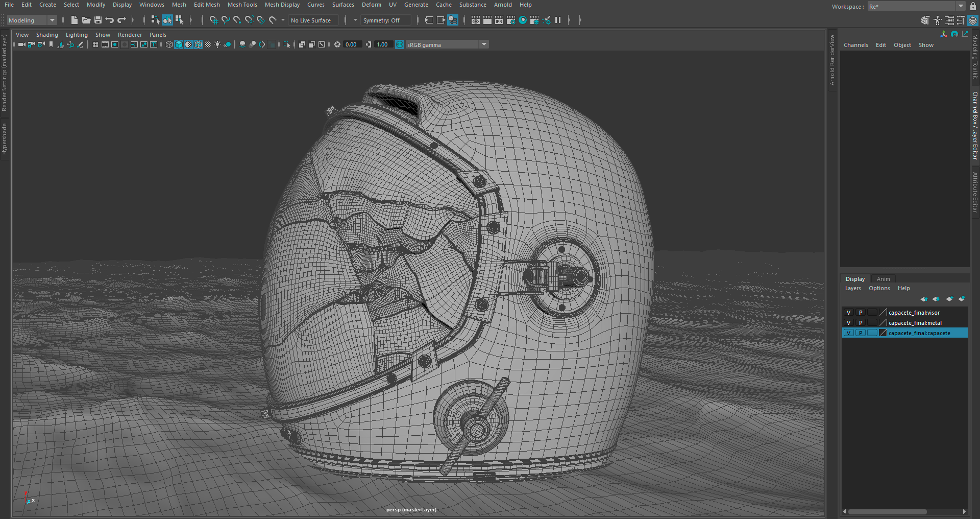The width and height of the screenshot is (980, 519).
Task: Open Render Settings clapperboard gear icon
Action: (511, 20)
